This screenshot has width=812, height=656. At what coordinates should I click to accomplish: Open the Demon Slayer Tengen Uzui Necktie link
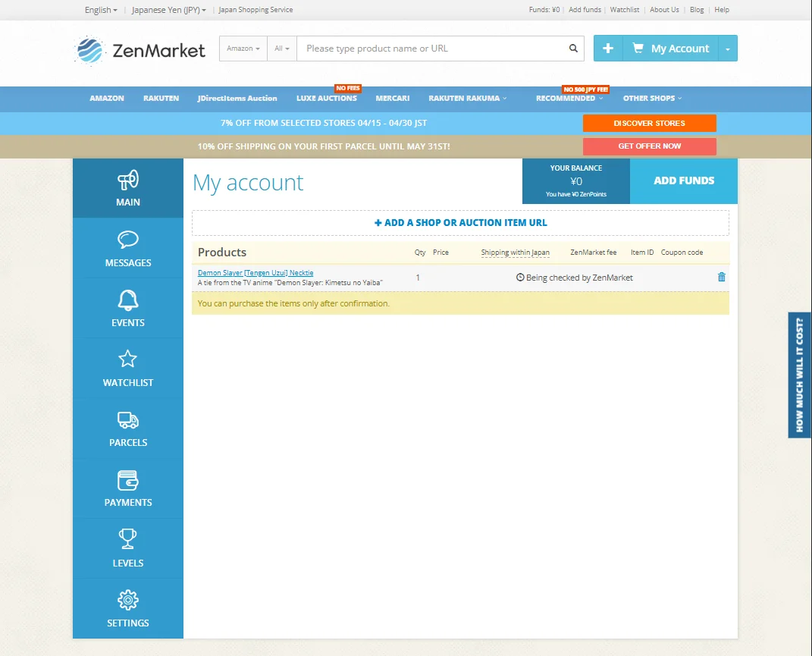point(256,272)
